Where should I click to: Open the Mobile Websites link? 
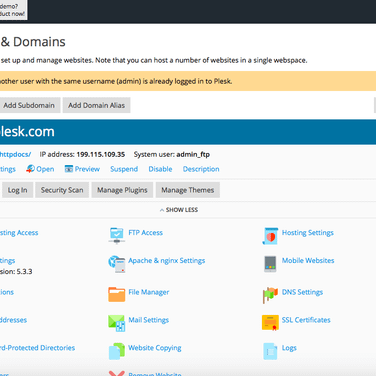pyautogui.click(x=308, y=260)
